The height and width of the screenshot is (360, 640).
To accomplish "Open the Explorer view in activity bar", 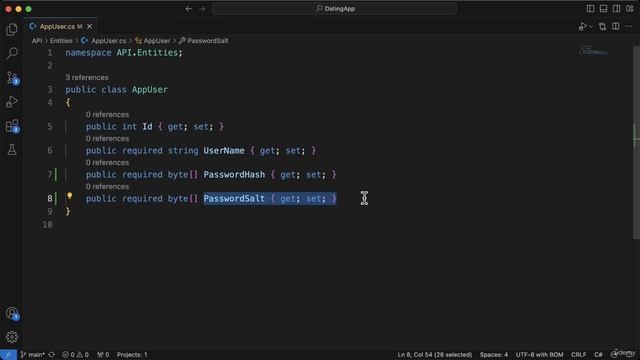I will coord(12,29).
